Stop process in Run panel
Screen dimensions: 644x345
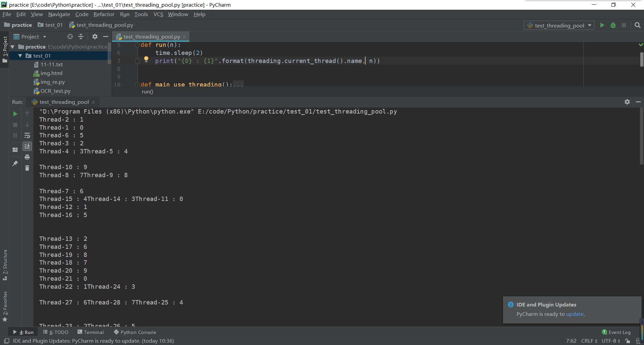pos(15,125)
